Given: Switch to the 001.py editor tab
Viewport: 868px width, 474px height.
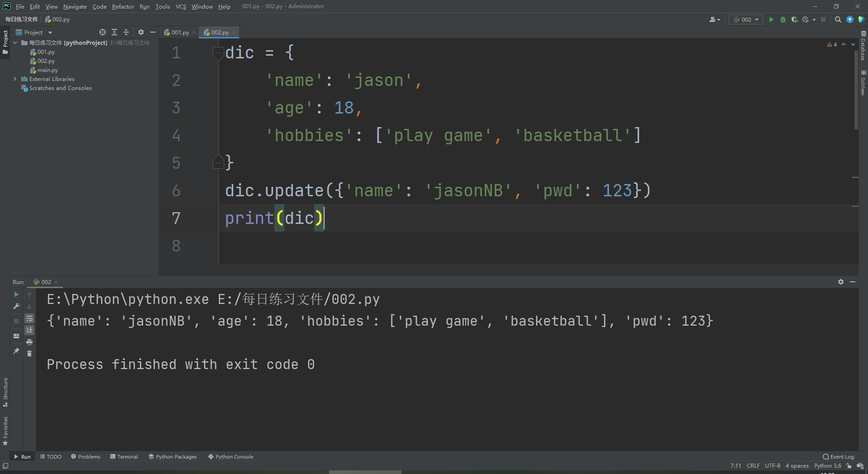Looking at the screenshot, I should (x=179, y=32).
